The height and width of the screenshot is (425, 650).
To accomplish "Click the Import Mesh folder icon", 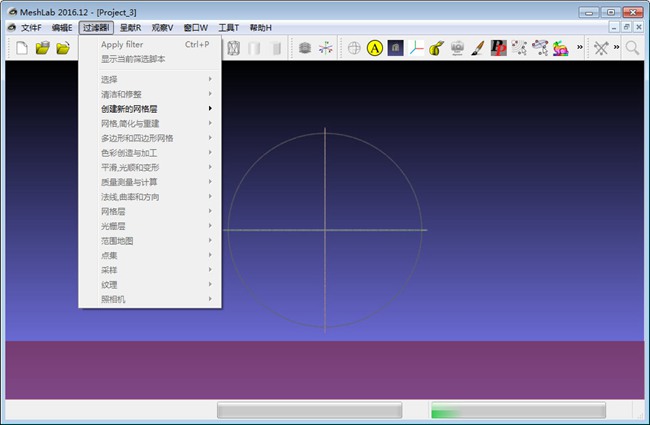I will 63,48.
